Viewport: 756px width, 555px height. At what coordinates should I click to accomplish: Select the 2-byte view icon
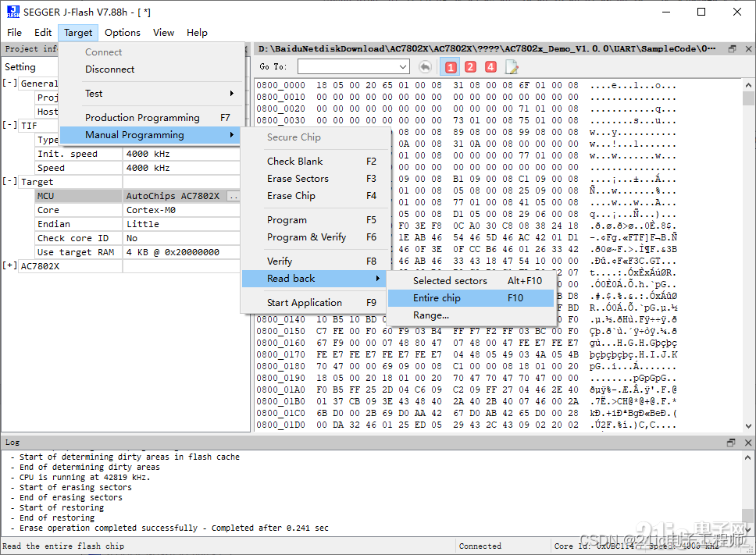(x=471, y=67)
